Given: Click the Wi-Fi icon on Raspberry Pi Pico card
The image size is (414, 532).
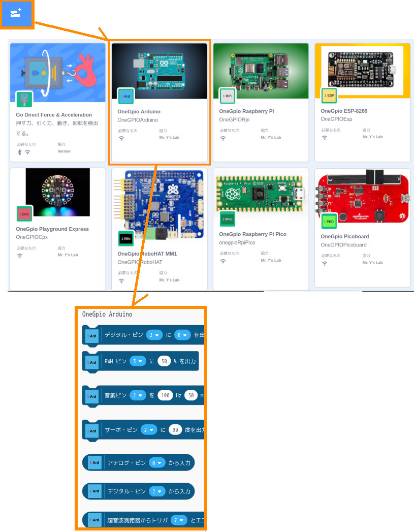Looking at the screenshot, I should pos(223,261).
